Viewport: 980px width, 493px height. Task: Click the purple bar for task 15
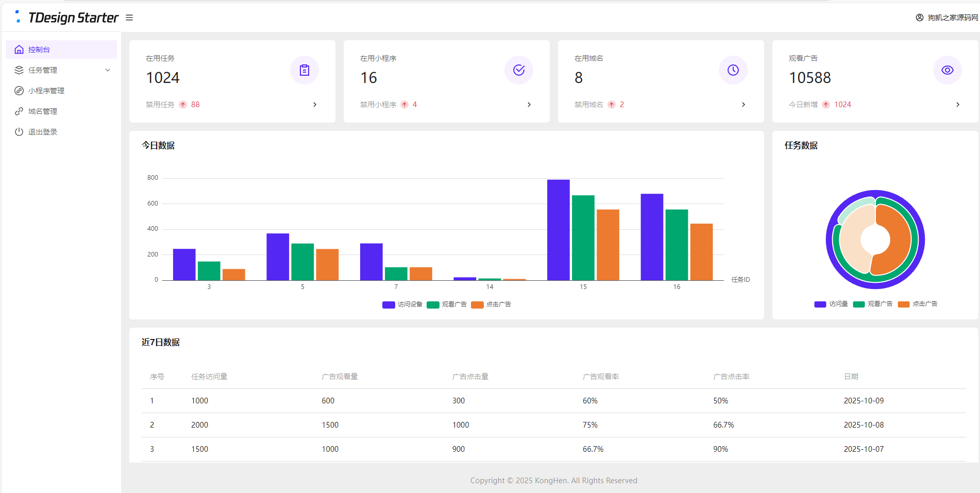click(558, 230)
